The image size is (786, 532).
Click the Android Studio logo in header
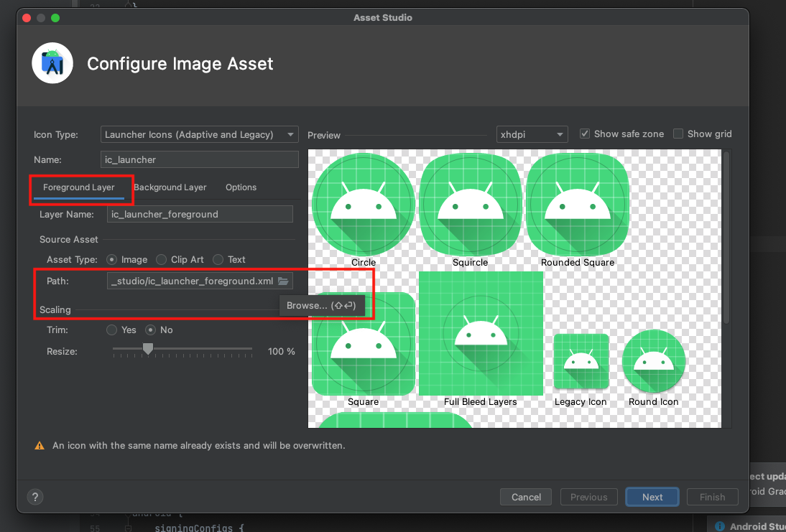point(52,63)
